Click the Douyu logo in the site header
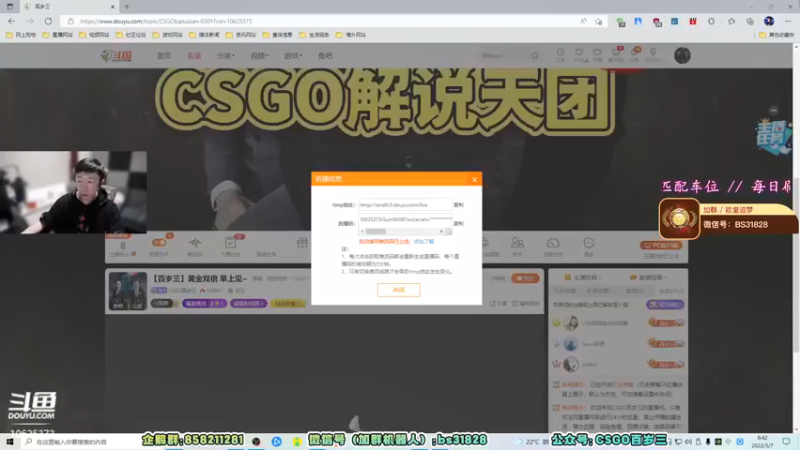The width and height of the screenshot is (800, 450). tap(116, 56)
